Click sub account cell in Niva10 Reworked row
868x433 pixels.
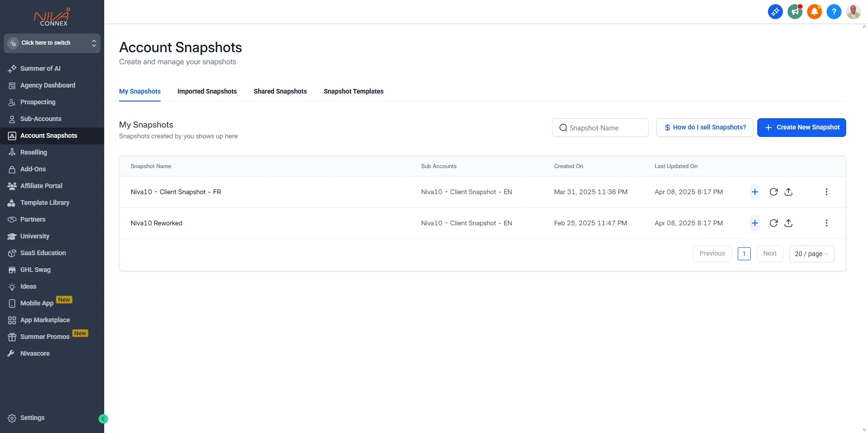pos(467,223)
